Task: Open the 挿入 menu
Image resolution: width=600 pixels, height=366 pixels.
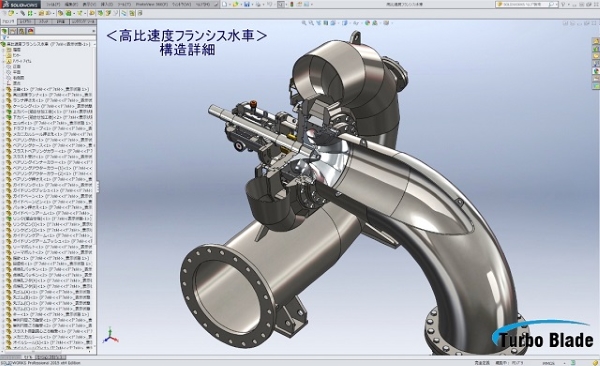Action: click(104, 4)
